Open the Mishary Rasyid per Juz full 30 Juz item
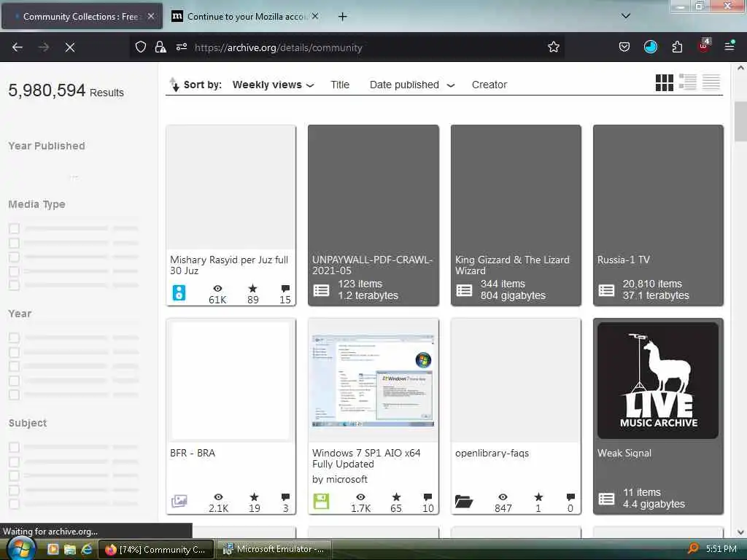This screenshot has height=560, width=747. [229, 265]
